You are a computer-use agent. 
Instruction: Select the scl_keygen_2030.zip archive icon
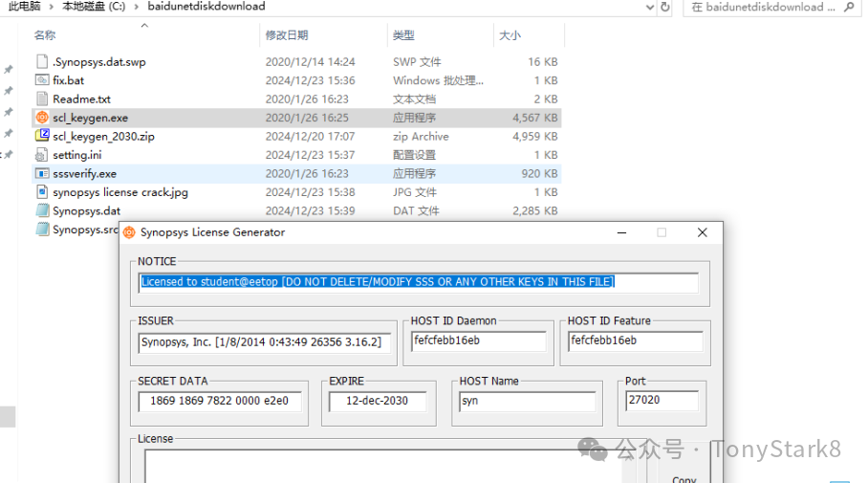pyautogui.click(x=42, y=136)
